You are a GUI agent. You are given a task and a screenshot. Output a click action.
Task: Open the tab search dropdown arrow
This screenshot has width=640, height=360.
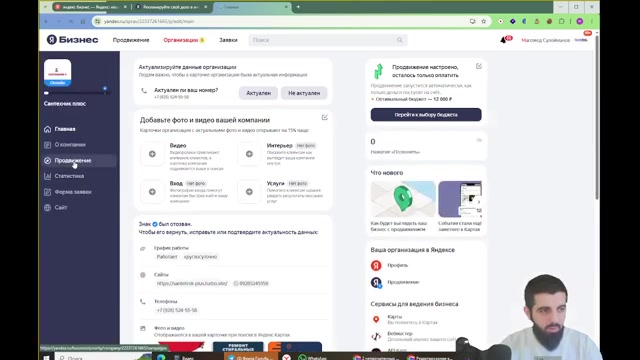tap(45, 7)
